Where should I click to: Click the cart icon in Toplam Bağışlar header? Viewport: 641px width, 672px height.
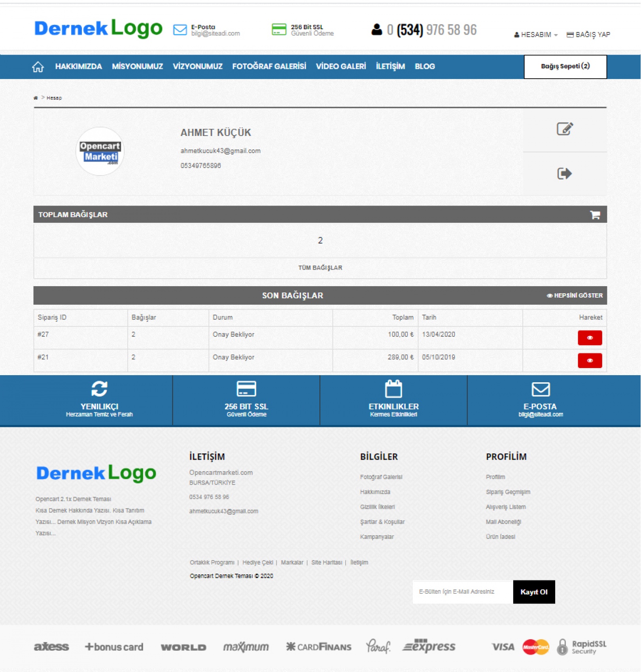595,215
